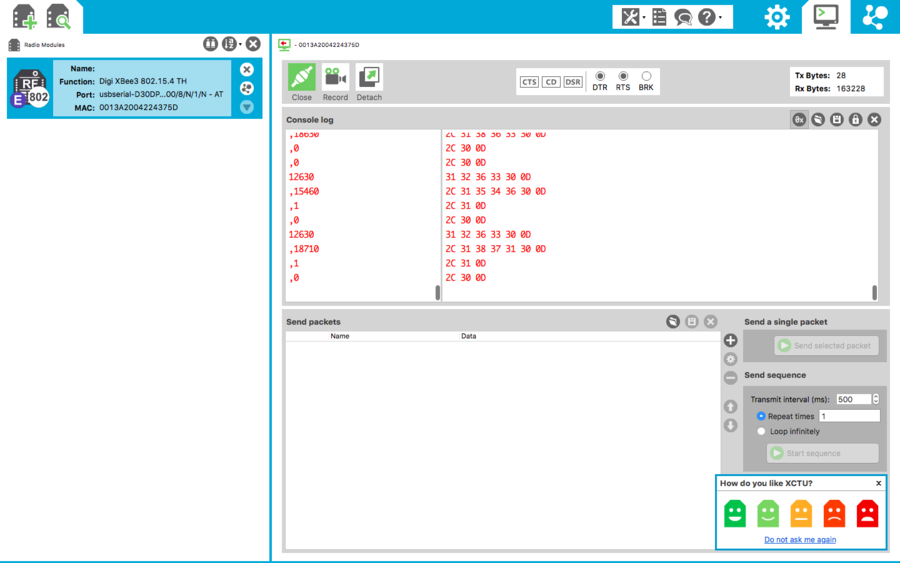Switch to Network working mode tab
Viewport: 900px width, 563px height.
click(875, 17)
